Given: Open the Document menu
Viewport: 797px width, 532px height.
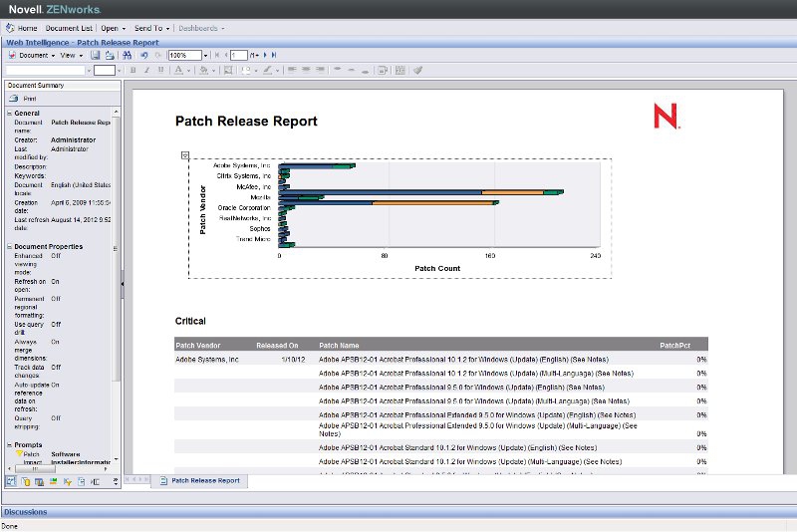Looking at the screenshot, I should point(37,55).
